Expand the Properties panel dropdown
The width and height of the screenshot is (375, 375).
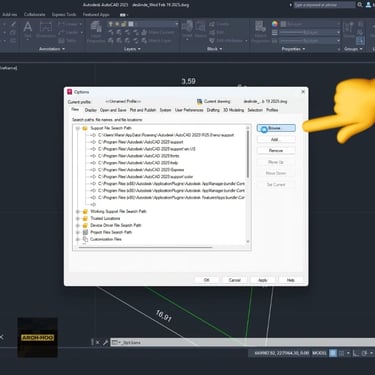293,49
